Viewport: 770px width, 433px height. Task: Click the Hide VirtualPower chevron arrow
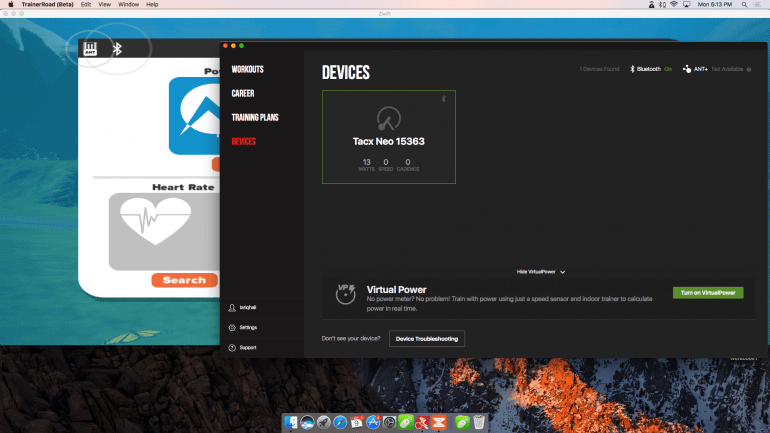563,272
